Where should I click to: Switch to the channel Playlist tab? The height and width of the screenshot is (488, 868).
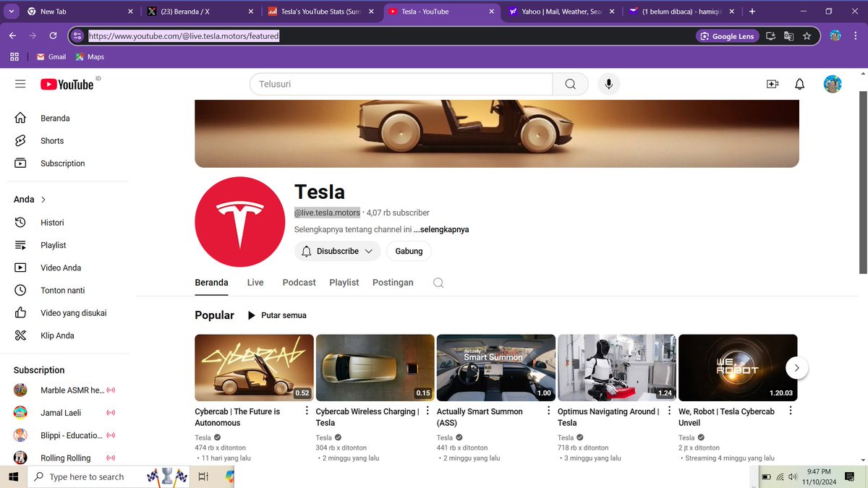click(344, 283)
